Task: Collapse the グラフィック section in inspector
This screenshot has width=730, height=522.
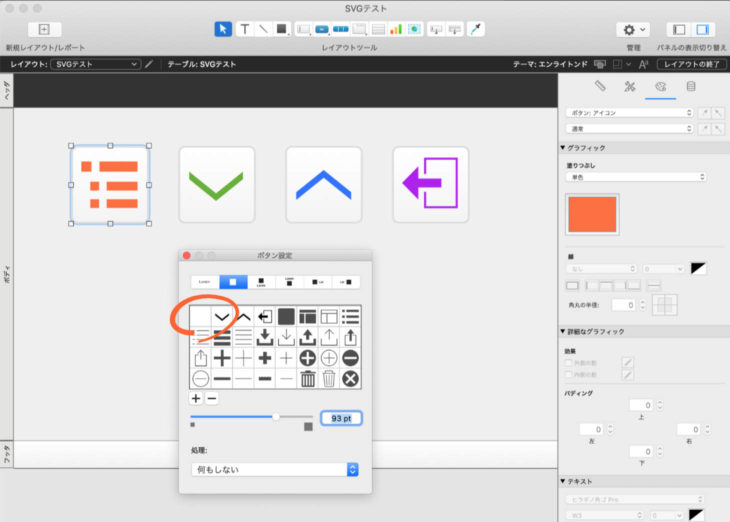Action: pyautogui.click(x=563, y=148)
